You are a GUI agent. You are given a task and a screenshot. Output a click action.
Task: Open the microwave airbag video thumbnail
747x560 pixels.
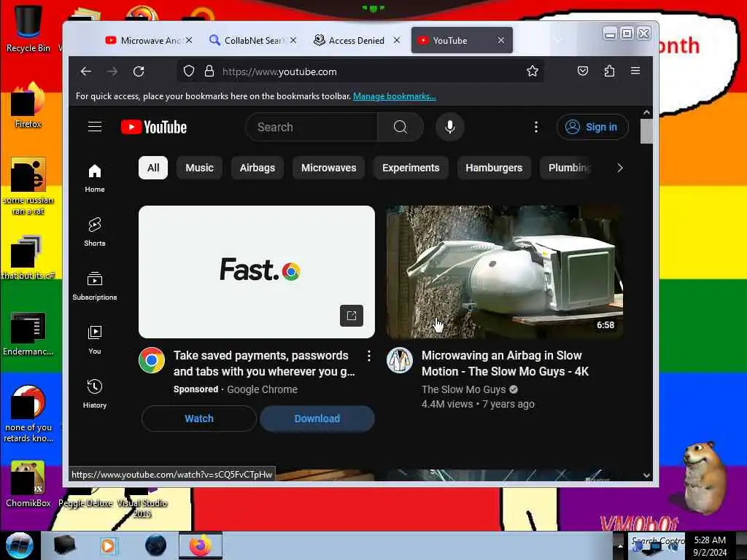point(505,272)
